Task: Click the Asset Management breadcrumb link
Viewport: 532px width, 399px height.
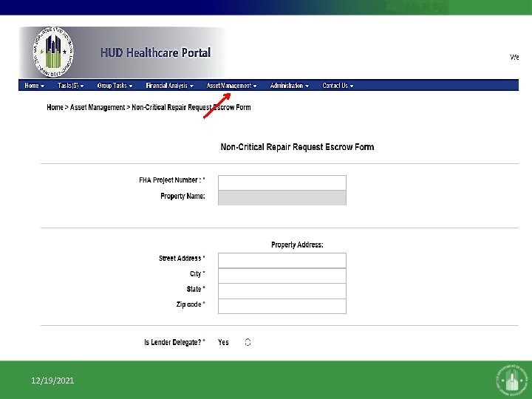Action: [x=98, y=107]
